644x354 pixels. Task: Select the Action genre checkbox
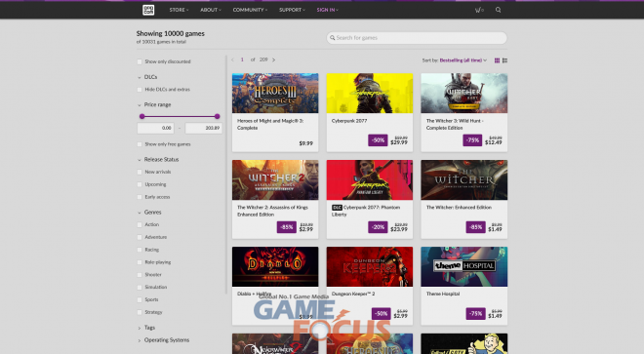pos(140,224)
